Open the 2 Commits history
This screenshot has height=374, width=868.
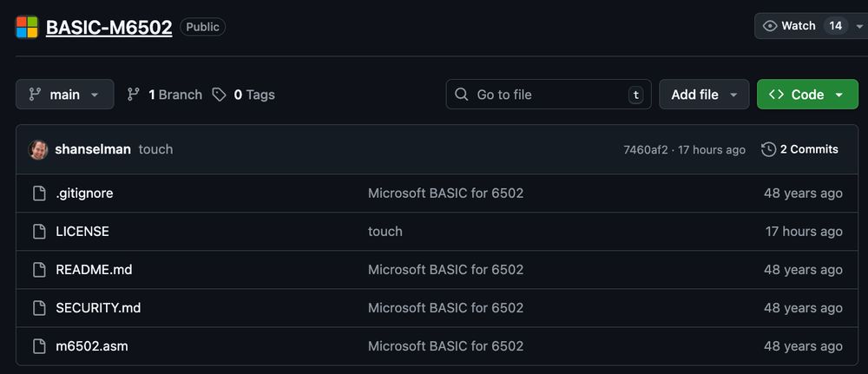[799, 149]
